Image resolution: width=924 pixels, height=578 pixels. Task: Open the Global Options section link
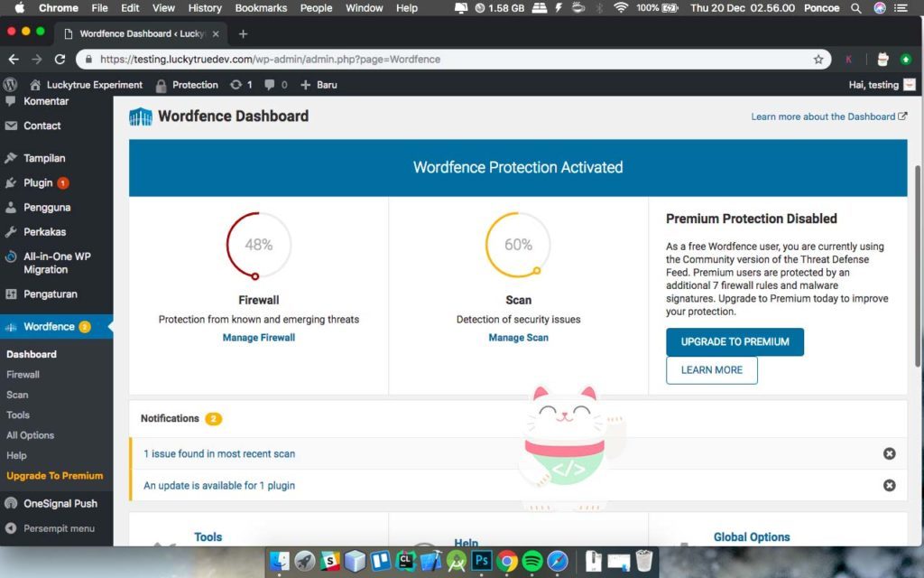tap(752, 537)
